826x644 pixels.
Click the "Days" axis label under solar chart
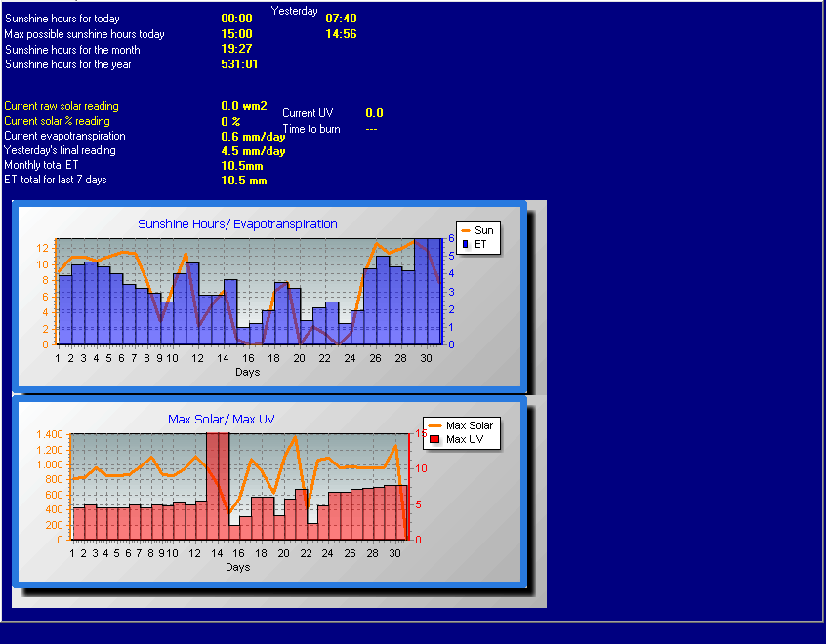click(237, 567)
